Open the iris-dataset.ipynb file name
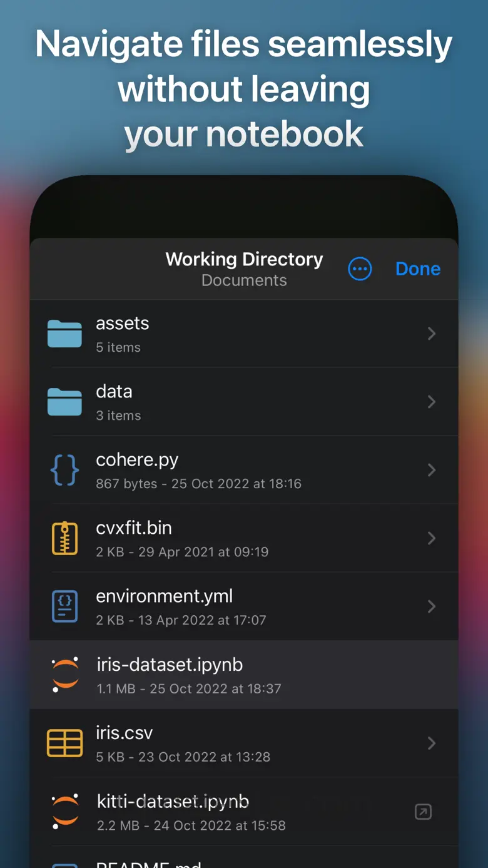Viewport: 488px width, 868px height. [x=170, y=665]
